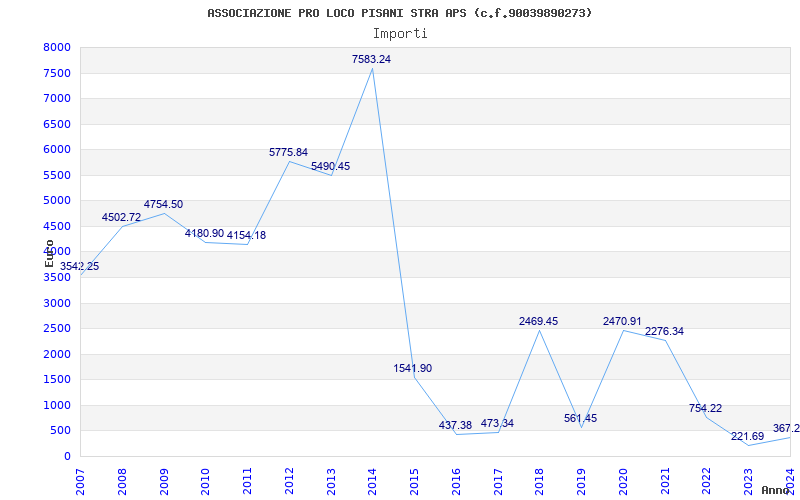The image size is (800, 500).
Task: Click the 1541.90 data label
Action: [413, 368]
